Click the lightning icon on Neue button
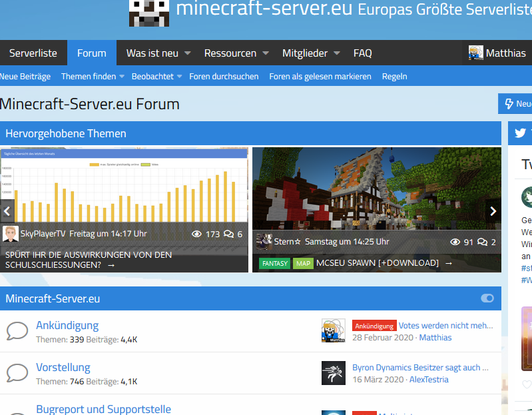Screen dimensions: 532x415 [509, 103]
